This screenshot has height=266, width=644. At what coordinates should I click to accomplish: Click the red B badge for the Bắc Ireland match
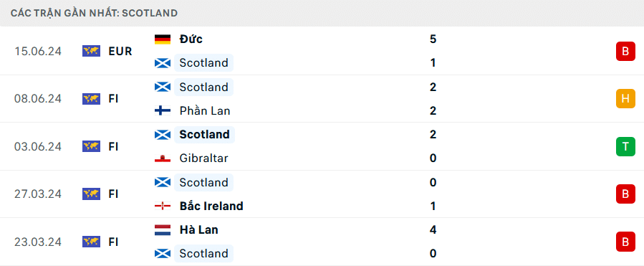[x=625, y=194]
